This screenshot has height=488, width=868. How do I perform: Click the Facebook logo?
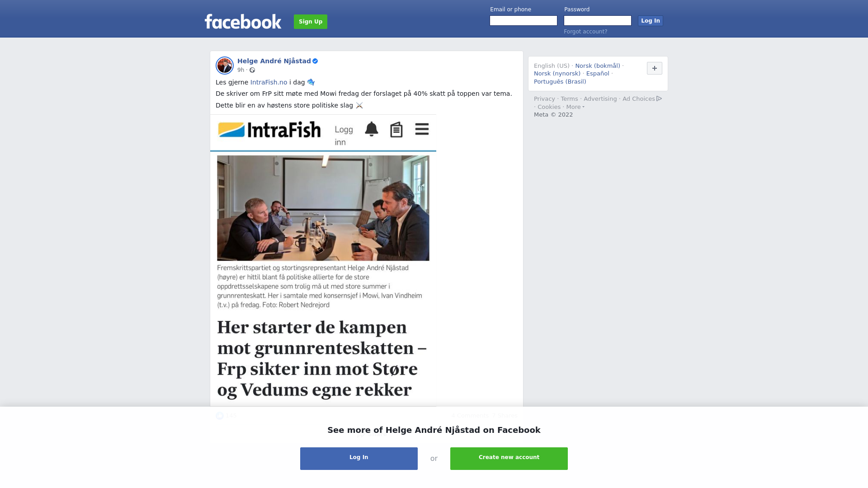[x=243, y=21]
